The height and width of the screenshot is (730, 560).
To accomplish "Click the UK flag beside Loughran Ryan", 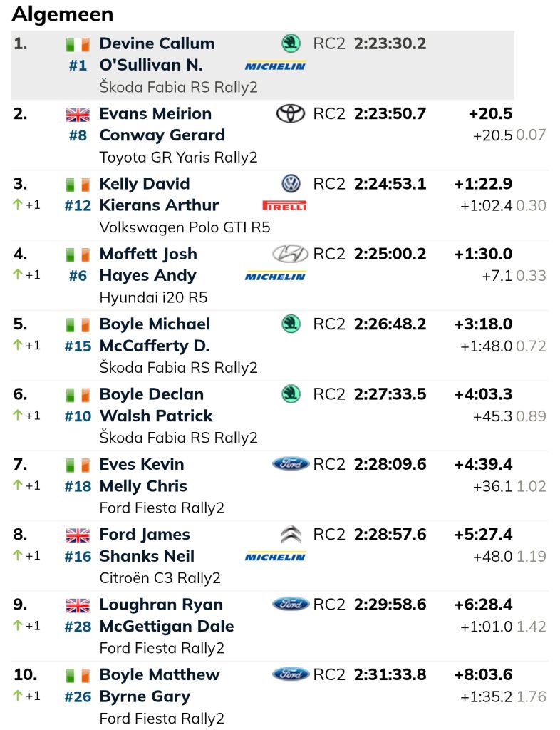I will [78, 605].
